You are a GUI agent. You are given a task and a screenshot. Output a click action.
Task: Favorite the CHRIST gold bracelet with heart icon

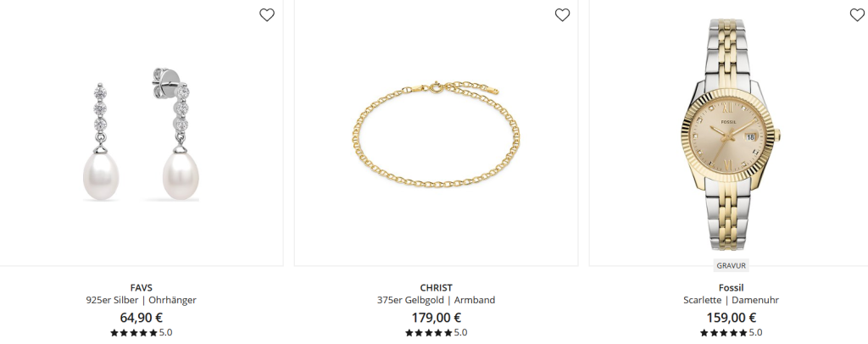(562, 15)
